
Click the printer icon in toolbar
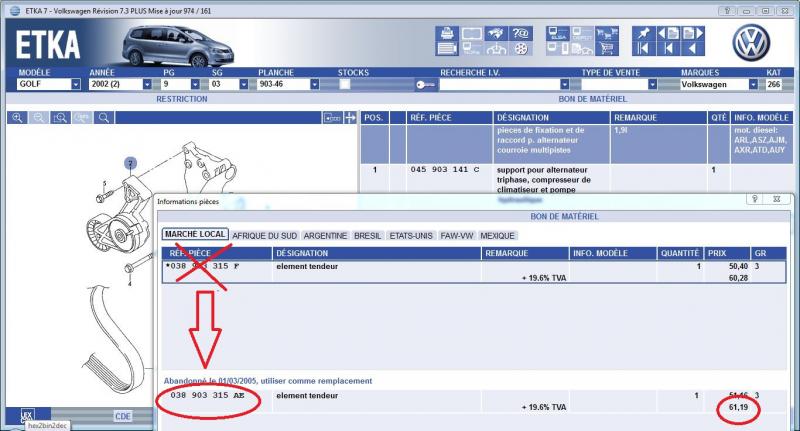pos(447,34)
